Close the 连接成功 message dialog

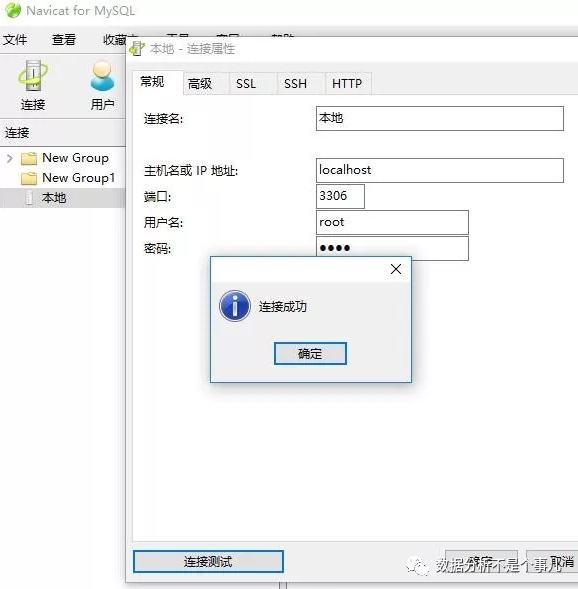tap(395, 269)
